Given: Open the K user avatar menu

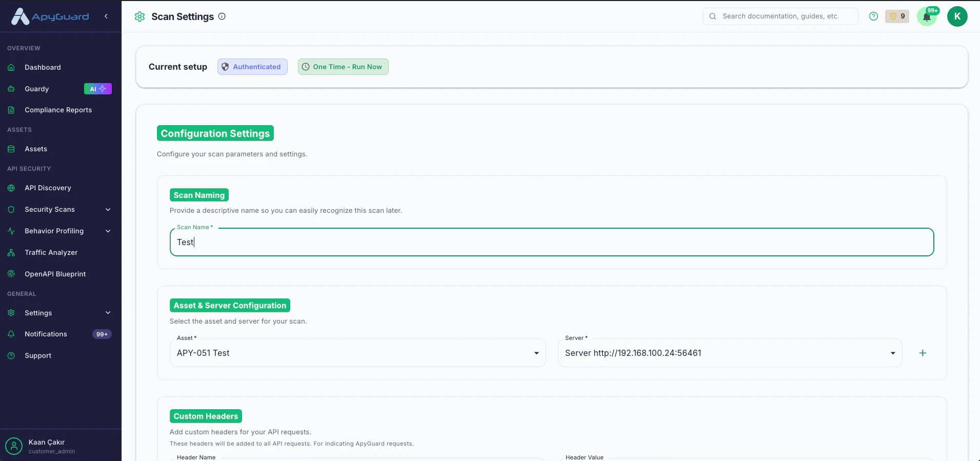Looking at the screenshot, I should [x=957, y=16].
